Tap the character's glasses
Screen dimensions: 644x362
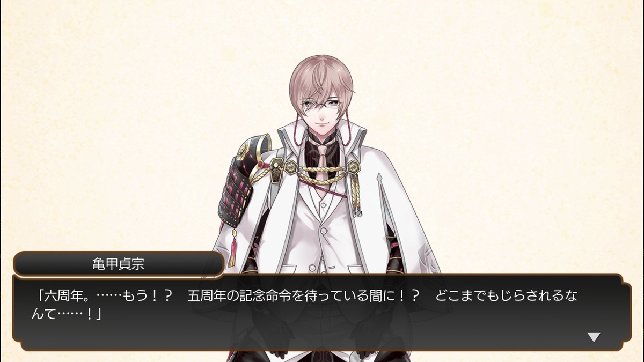(x=321, y=105)
